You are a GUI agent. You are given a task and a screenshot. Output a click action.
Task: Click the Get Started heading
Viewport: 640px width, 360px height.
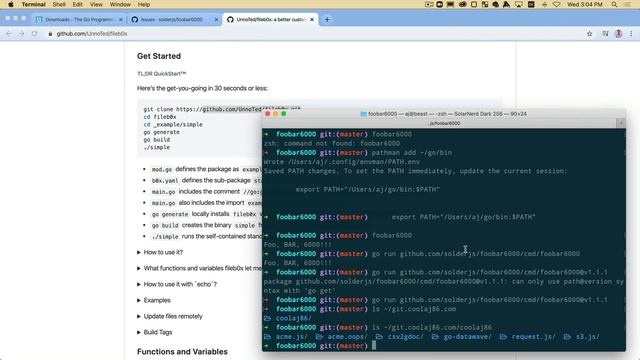tap(159, 56)
